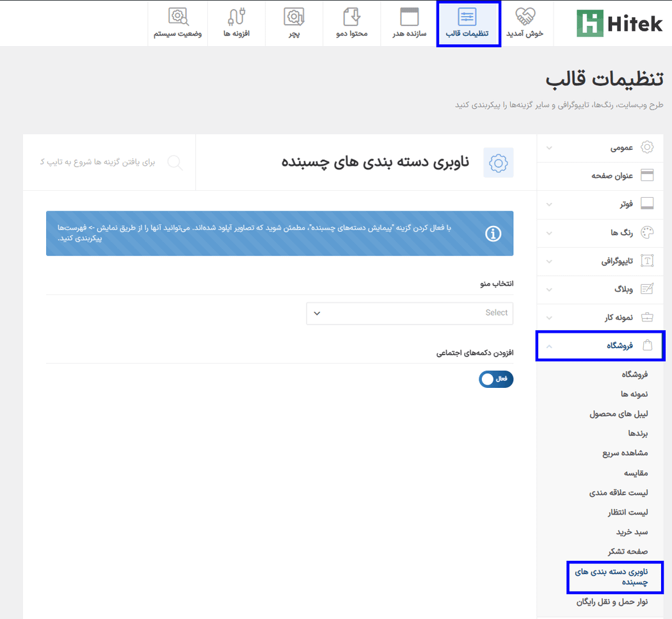The width and height of the screenshot is (672, 619).
Task: Switch to پچر tab label
Action: 294,34
